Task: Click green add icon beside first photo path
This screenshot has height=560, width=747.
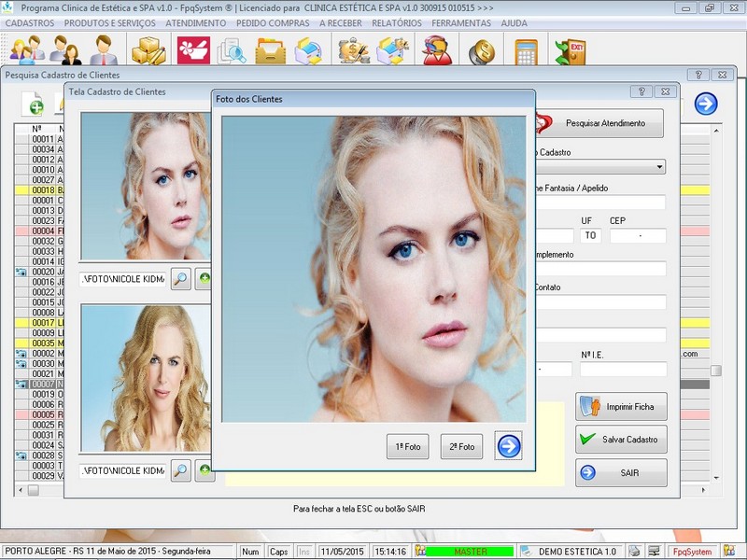Action: point(204,278)
